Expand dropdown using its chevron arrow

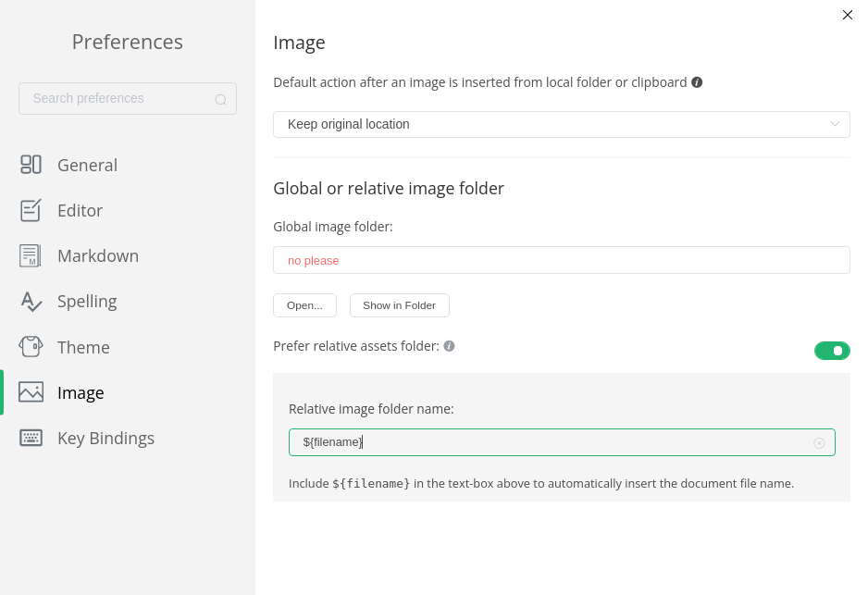coord(835,124)
